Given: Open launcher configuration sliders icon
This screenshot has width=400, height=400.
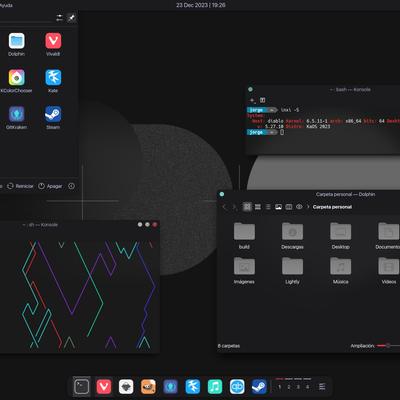Looking at the screenshot, I should 59,18.
